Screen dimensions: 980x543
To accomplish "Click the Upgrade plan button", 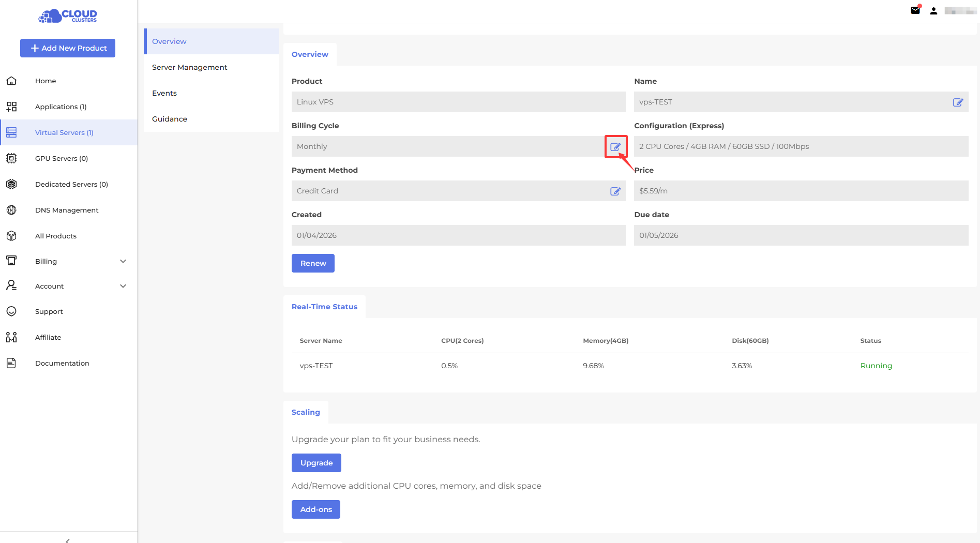I will (x=316, y=463).
